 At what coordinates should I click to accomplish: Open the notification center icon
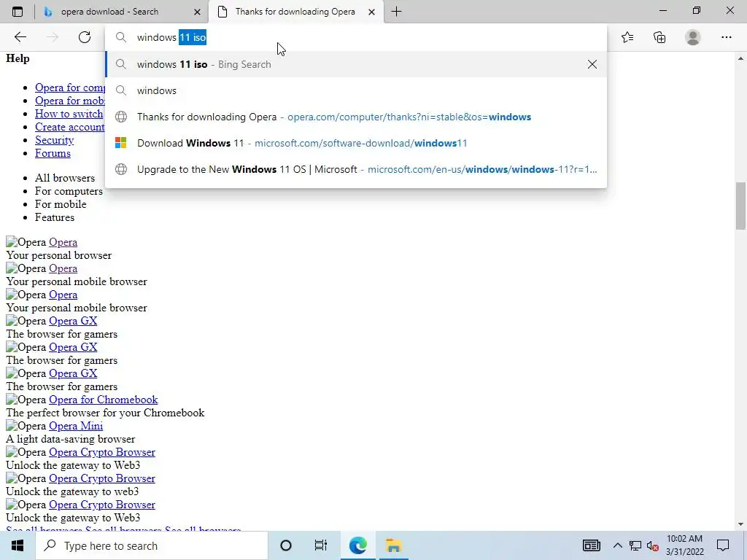723,545
